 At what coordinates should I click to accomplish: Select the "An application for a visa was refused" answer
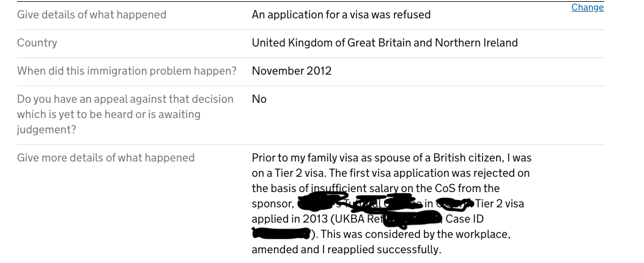click(x=341, y=14)
